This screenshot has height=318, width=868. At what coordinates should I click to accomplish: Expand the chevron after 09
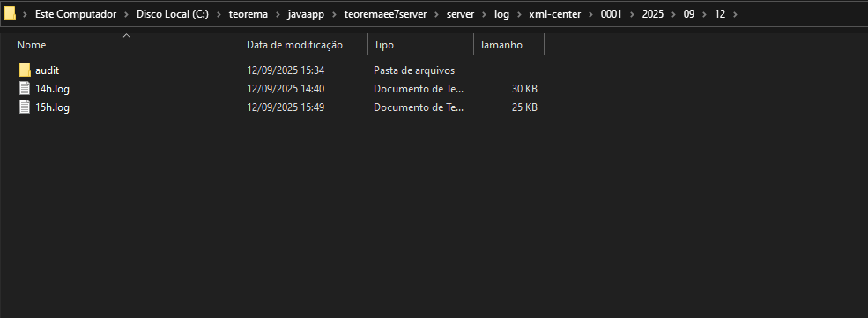coord(705,14)
